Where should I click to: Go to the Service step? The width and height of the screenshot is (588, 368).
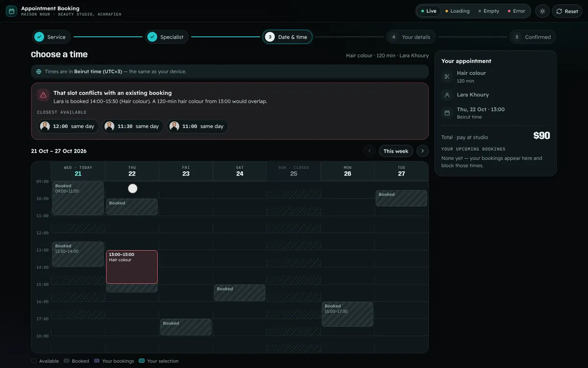51,37
